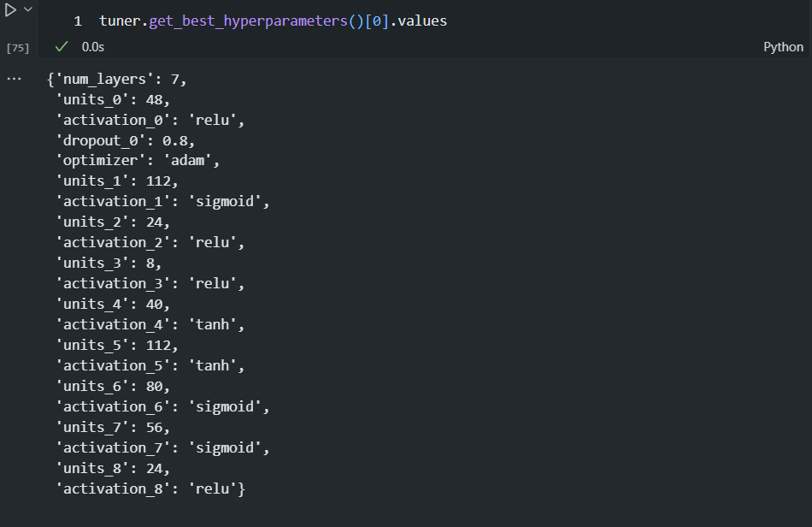Click line number 1 in cell
The width and height of the screenshot is (812, 527).
pos(78,21)
